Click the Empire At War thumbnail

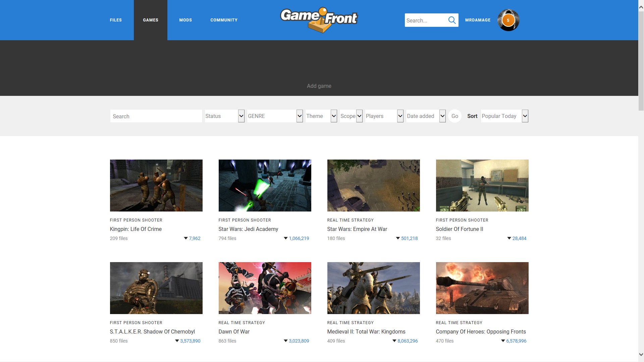pos(374,185)
